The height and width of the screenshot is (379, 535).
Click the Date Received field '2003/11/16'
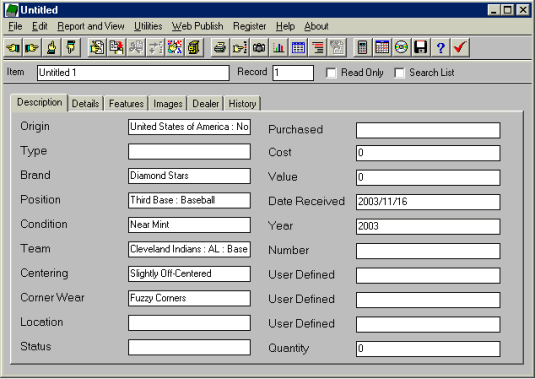[428, 202]
